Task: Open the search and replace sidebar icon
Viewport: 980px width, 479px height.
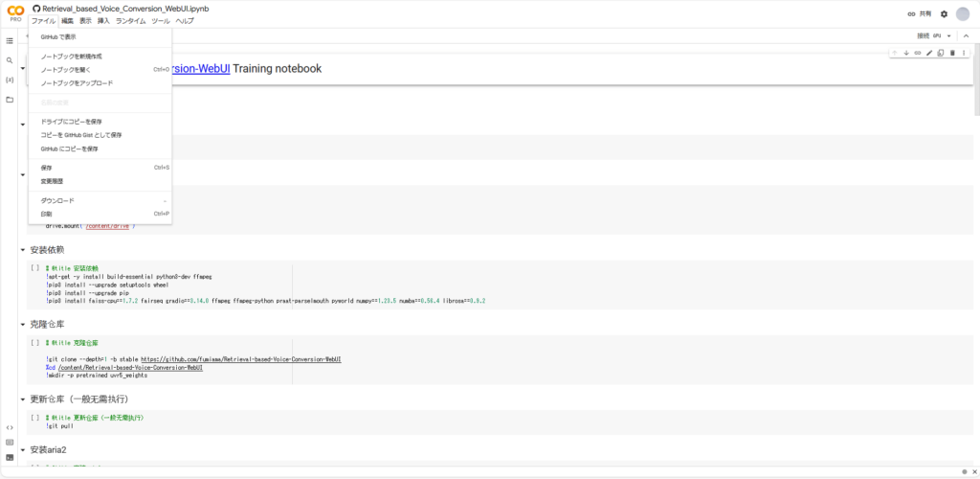Action: [10, 60]
